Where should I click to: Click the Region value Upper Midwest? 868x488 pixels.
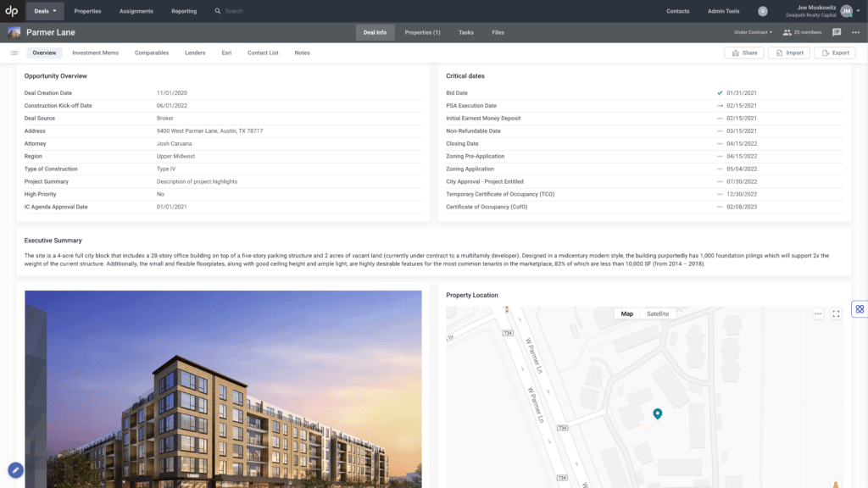pos(175,157)
